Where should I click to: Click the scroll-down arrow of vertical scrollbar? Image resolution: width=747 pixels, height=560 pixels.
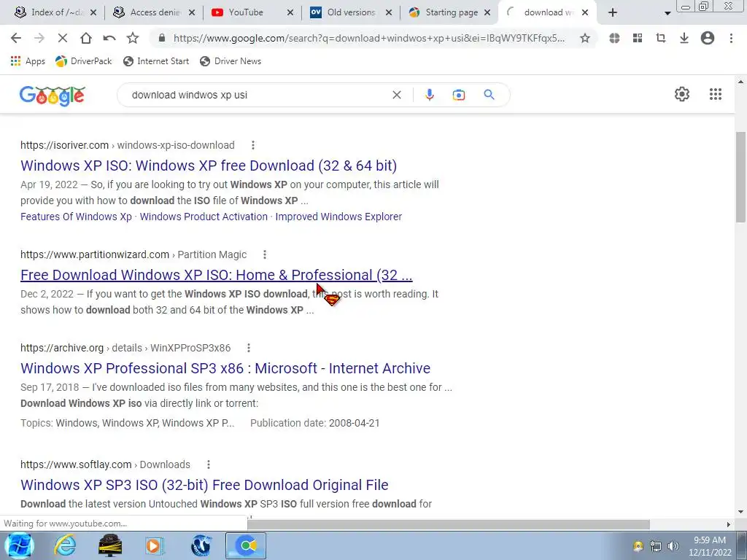pyautogui.click(x=741, y=512)
